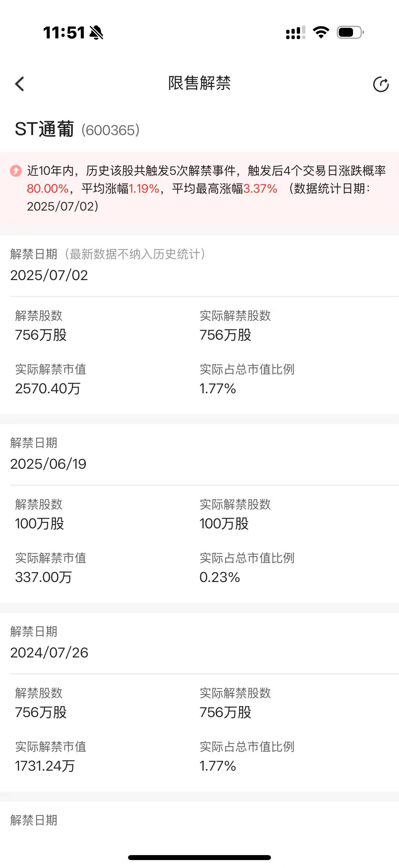This screenshot has height=868, width=399.
Task: Tap the 337.00万 actual unlock value
Action: tap(43, 577)
